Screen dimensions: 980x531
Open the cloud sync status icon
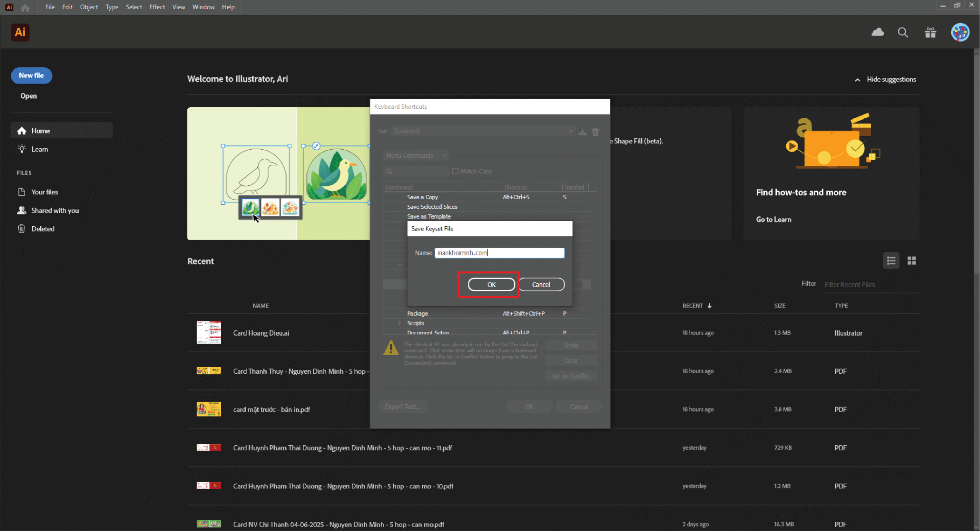877,32
